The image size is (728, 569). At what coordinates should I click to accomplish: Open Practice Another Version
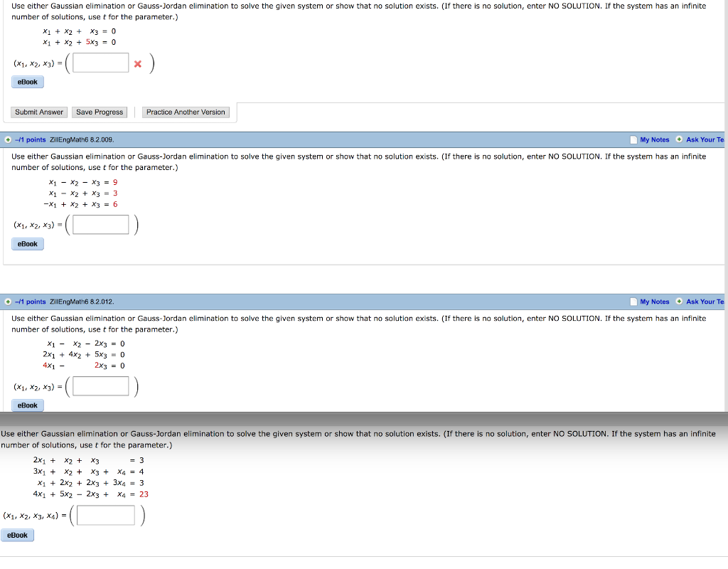pos(186,112)
